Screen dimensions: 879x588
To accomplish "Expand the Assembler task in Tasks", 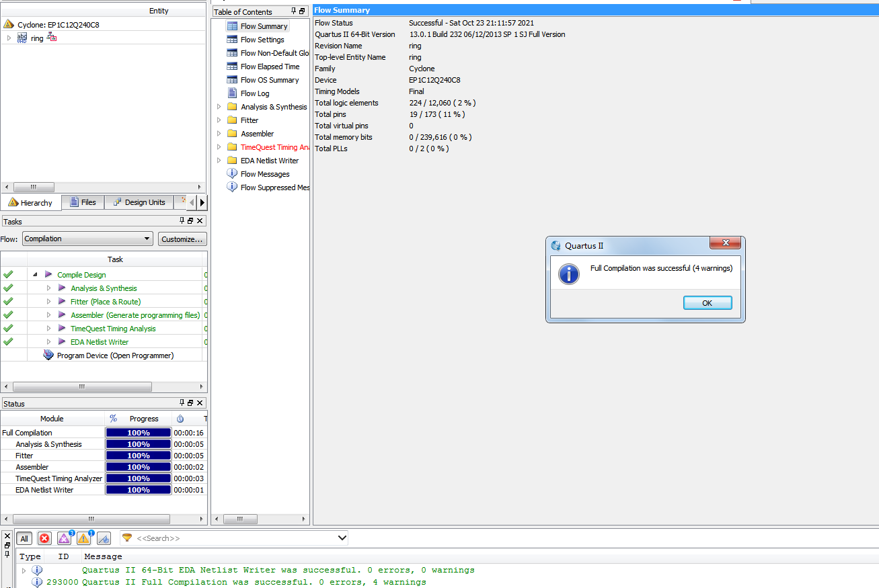I will point(48,315).
